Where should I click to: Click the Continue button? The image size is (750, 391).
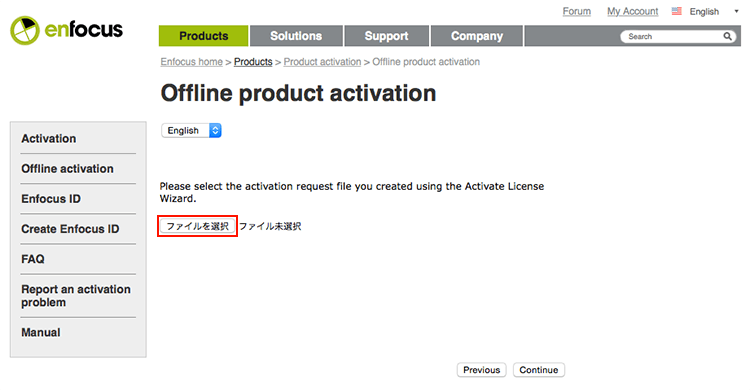(x=539, y=370)
